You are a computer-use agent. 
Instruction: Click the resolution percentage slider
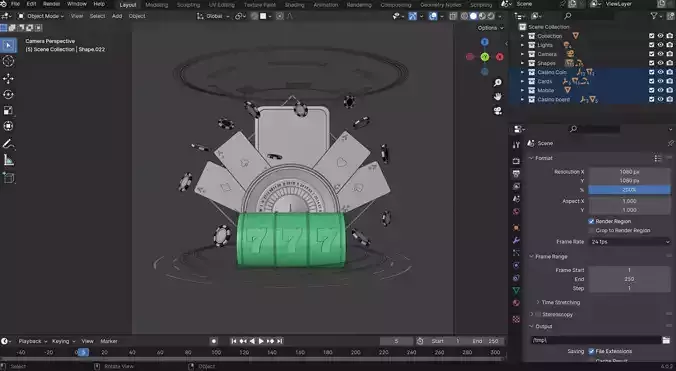629,190
